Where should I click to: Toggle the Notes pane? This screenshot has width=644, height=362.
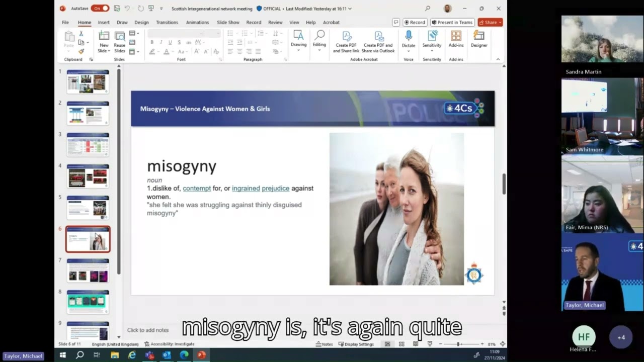click(324, 344)
